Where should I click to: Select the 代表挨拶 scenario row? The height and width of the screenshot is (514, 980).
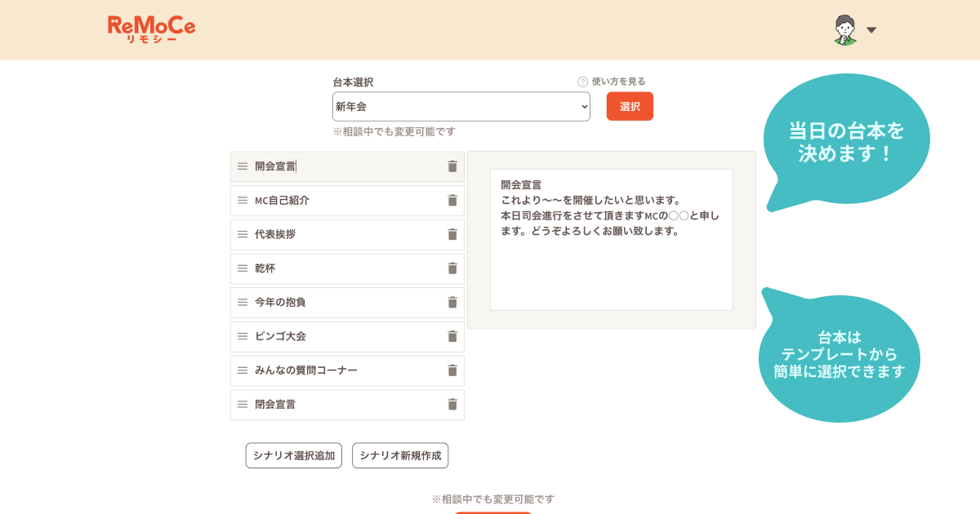(x=343, y=234)
